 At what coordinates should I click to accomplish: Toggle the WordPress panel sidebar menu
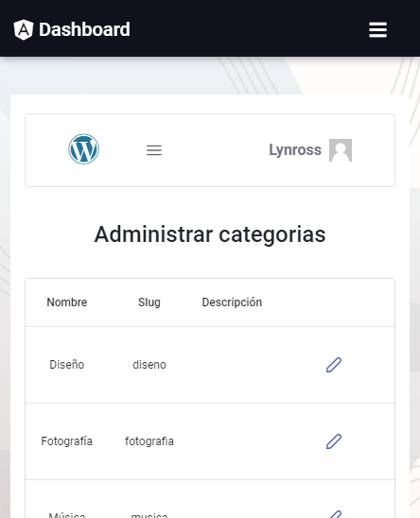point(154,150)
